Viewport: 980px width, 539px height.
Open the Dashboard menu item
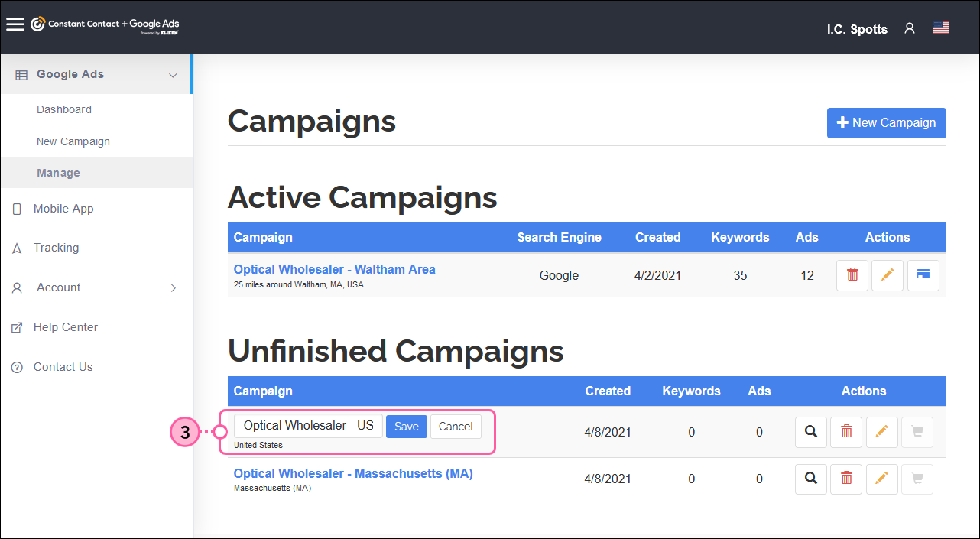[x=63, y=109]
